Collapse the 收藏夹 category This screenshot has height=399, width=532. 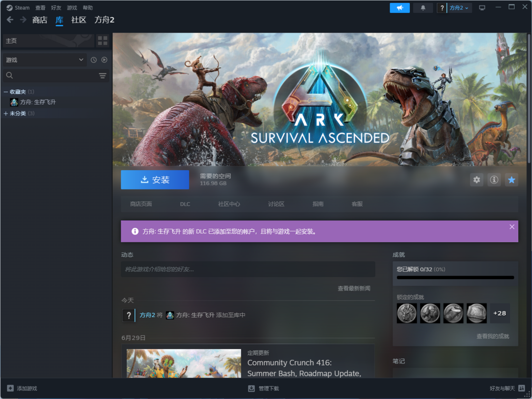click(x=6, y=92)
